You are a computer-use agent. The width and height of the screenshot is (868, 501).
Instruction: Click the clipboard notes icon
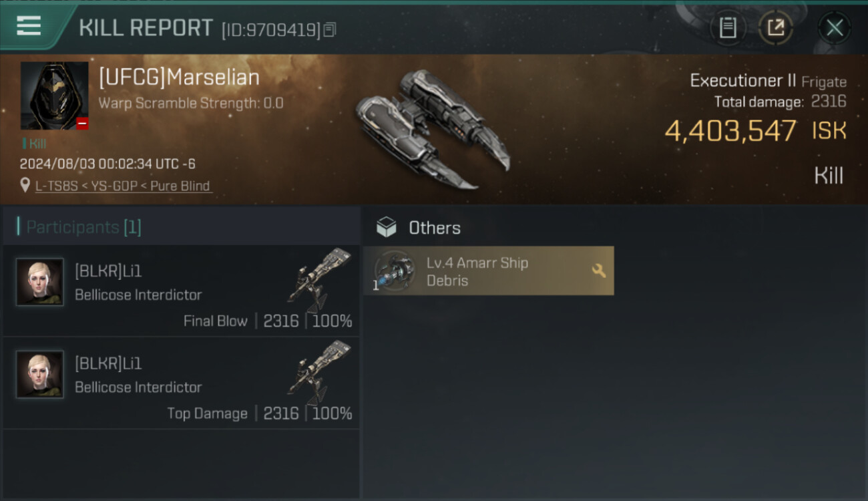728,28
